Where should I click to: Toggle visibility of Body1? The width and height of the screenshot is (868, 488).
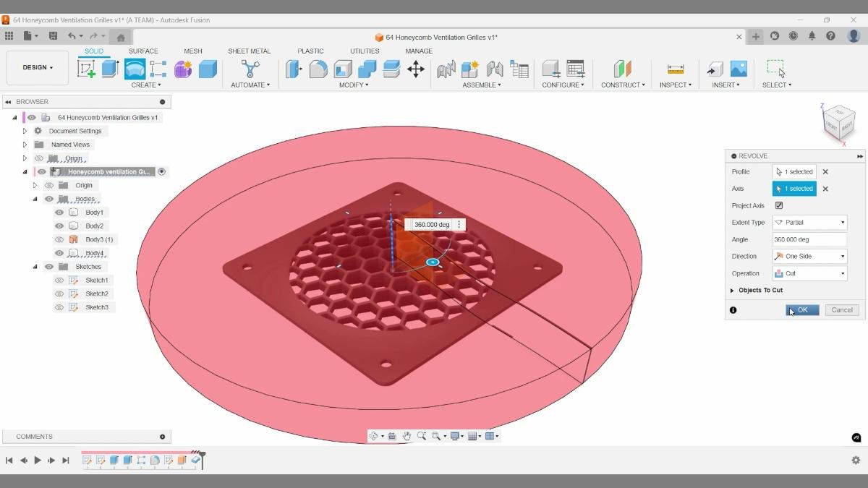59,213
